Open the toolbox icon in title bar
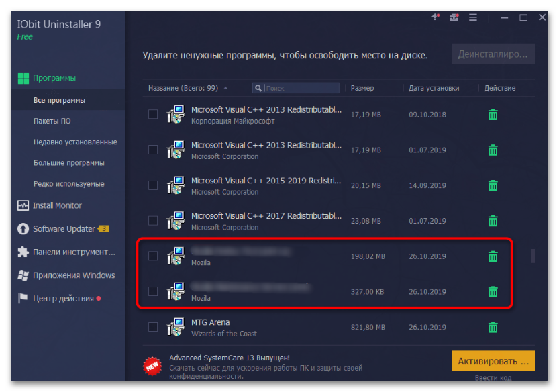This screenshot has height=392, width=559. [454, 17]
